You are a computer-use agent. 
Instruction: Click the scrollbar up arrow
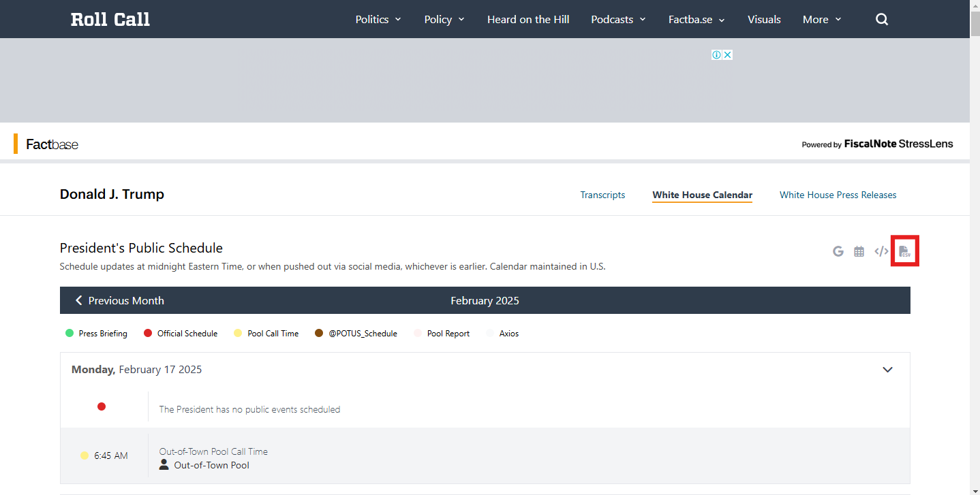pyautogui.click(x=975, y=5)
